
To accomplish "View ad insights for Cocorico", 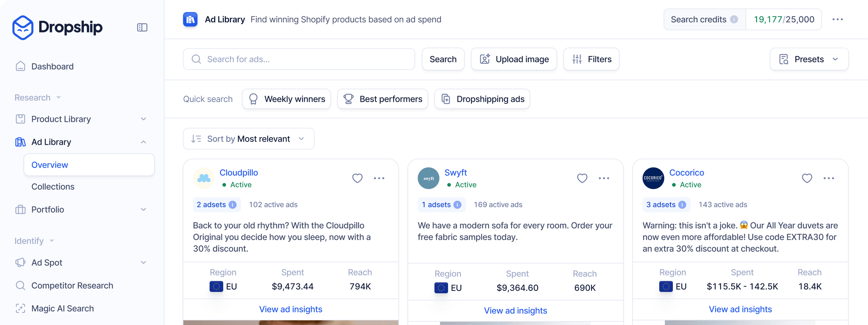I will tap(740, 309).
